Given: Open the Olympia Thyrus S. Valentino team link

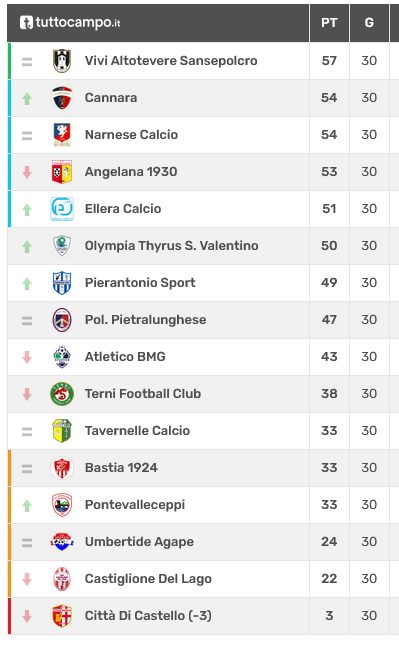Looking at the screenshot, I should pos(172,246).
